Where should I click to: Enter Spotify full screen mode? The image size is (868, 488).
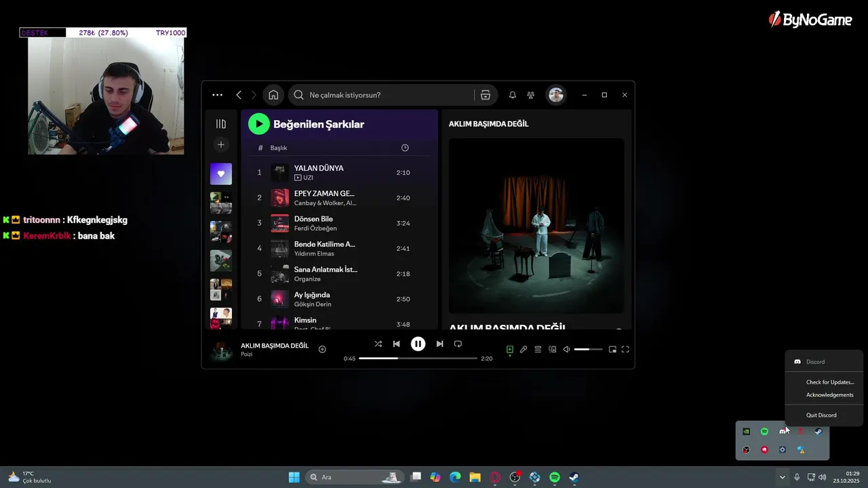[x=625, y=350]
